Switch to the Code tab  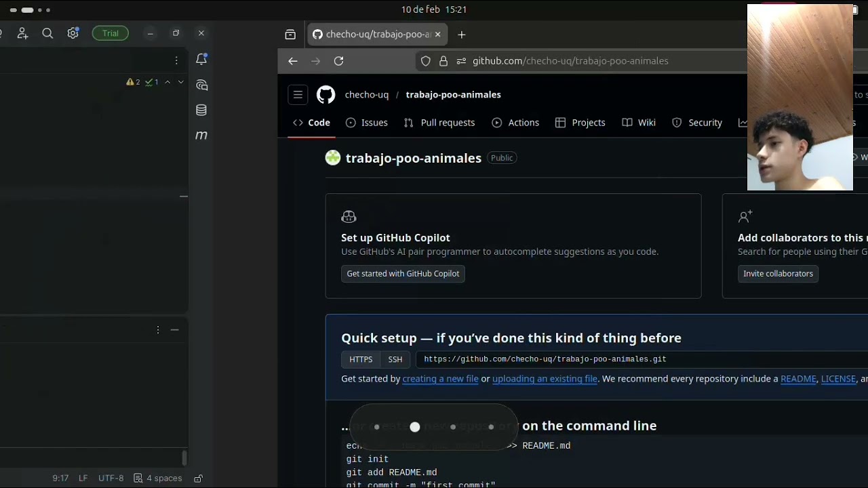(x=312, y=123)
